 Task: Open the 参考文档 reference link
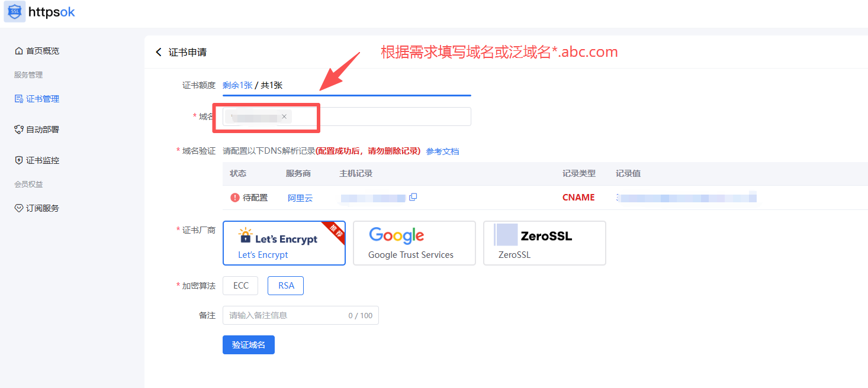442,151
